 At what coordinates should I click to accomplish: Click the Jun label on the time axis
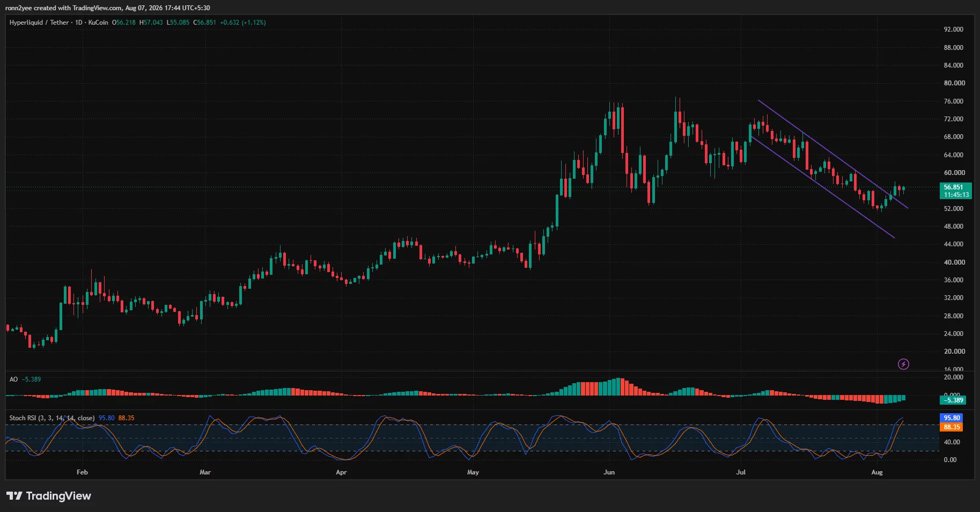click(609, 472)
